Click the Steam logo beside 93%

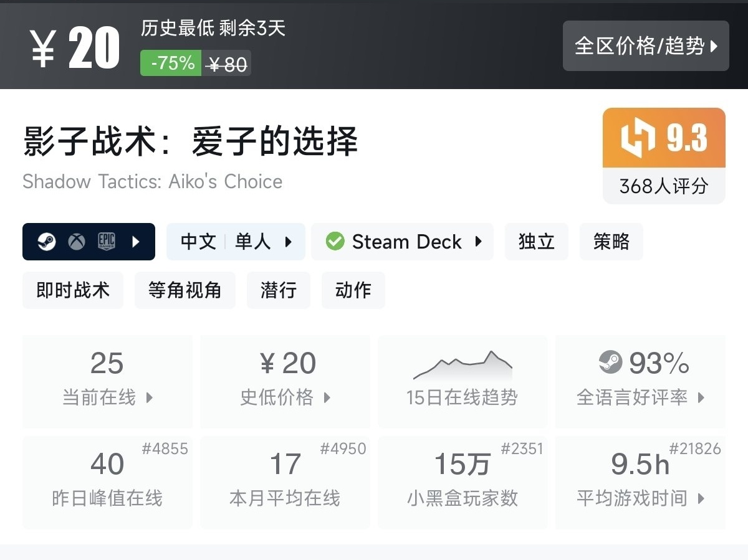click(610, 363)
